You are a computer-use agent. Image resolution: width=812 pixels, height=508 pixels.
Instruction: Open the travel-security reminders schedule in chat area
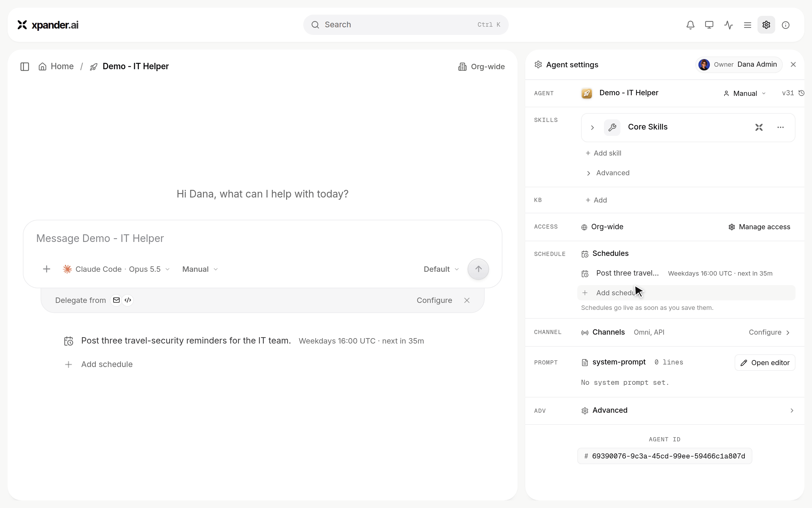pyautogui.click(x=244, y=341)
